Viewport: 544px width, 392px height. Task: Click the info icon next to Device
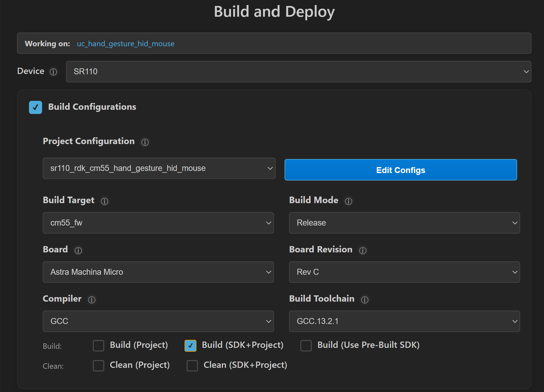tap(53, 72)
